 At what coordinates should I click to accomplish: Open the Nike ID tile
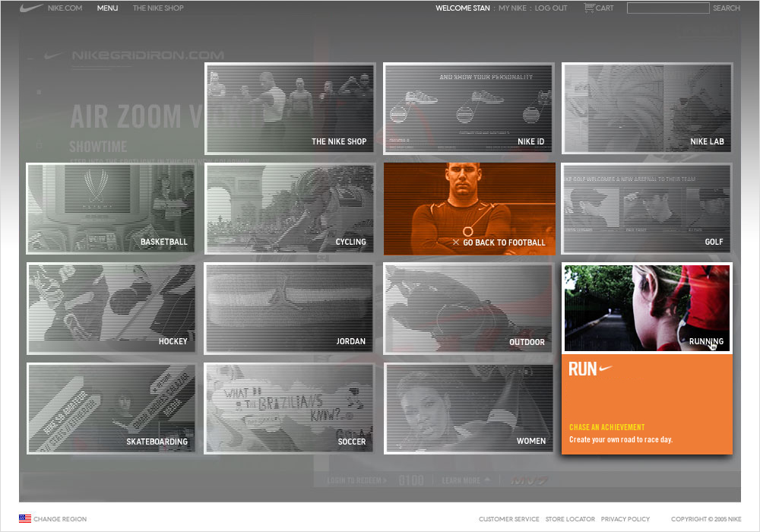tap(468, 109)
